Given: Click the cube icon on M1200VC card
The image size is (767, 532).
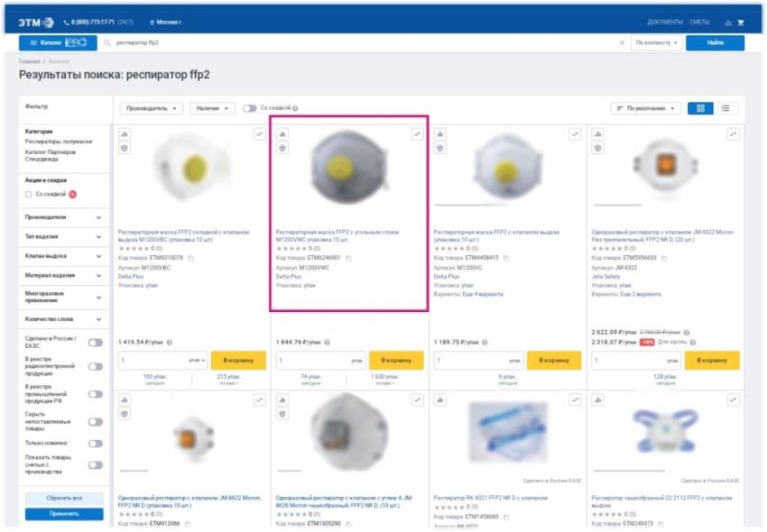Looking at the screenshot, I should 440,148.
